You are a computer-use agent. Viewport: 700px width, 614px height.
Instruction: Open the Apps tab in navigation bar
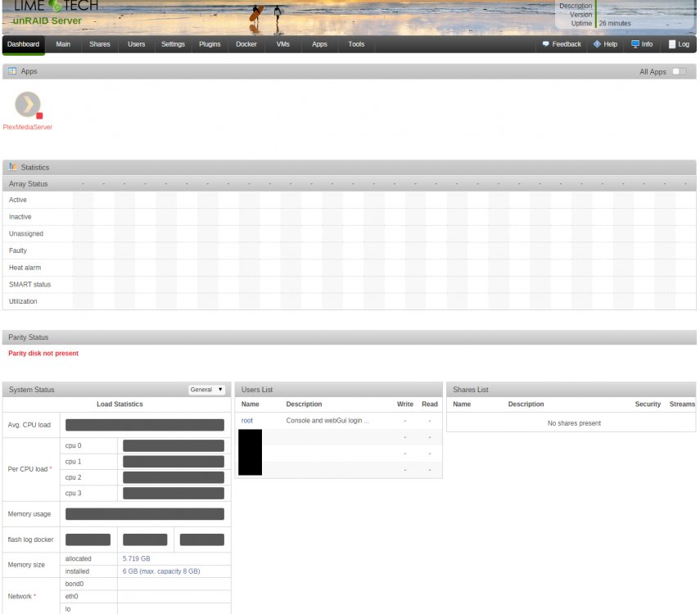pos(319,44)
